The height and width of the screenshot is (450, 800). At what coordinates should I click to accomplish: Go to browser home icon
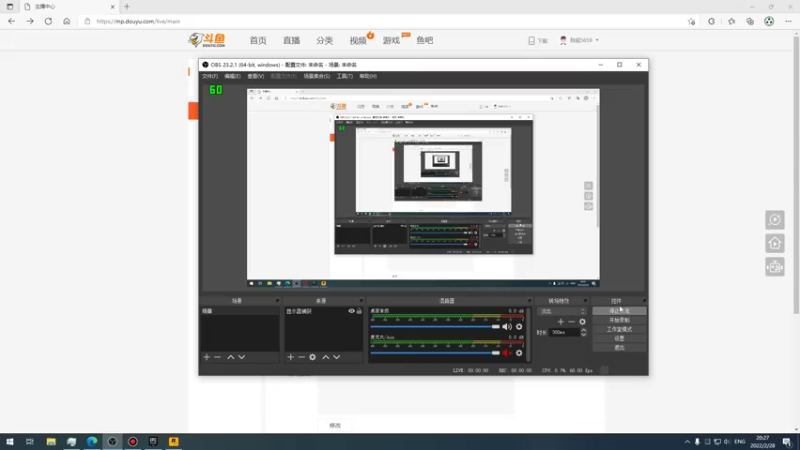coord(66,21)
